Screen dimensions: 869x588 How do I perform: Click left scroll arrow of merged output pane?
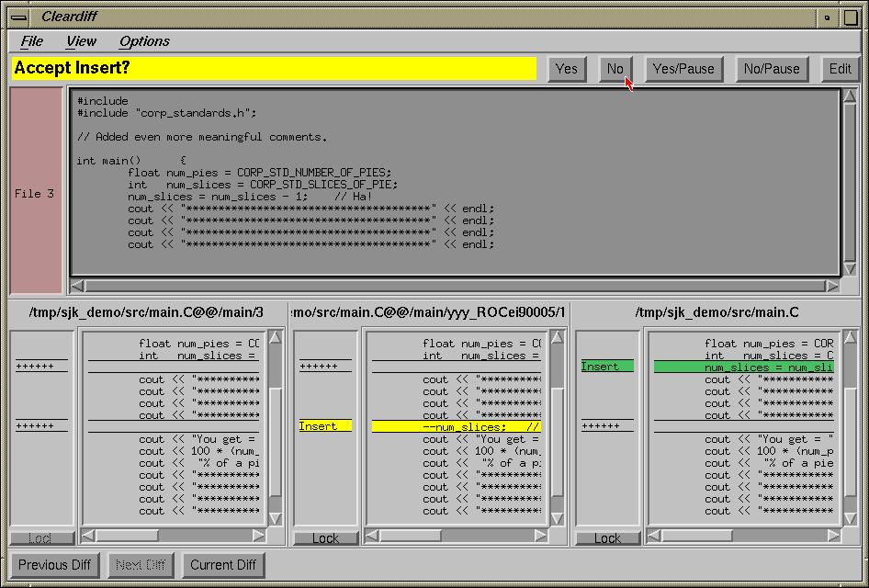click(x=78, y=286)
